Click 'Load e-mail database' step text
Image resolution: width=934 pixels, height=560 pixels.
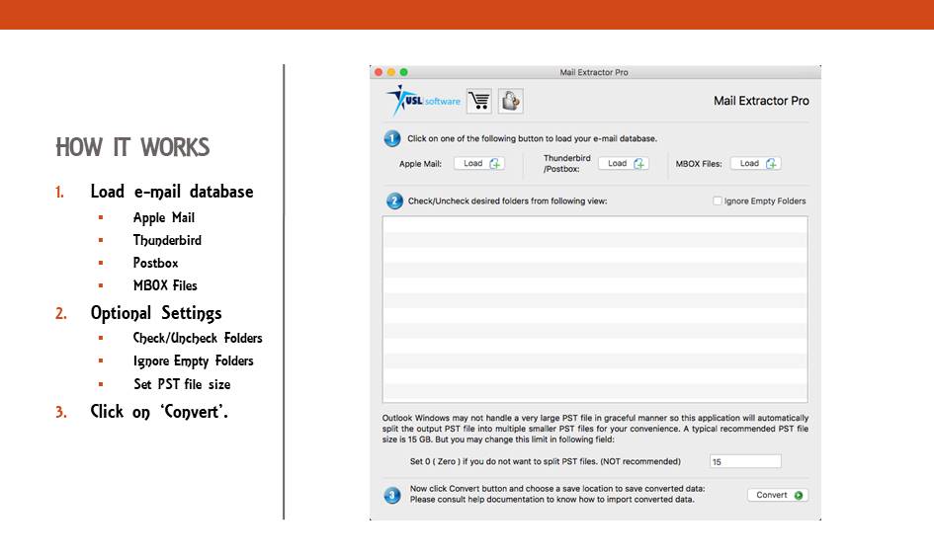pyautogui.click(x=172, y=191)
